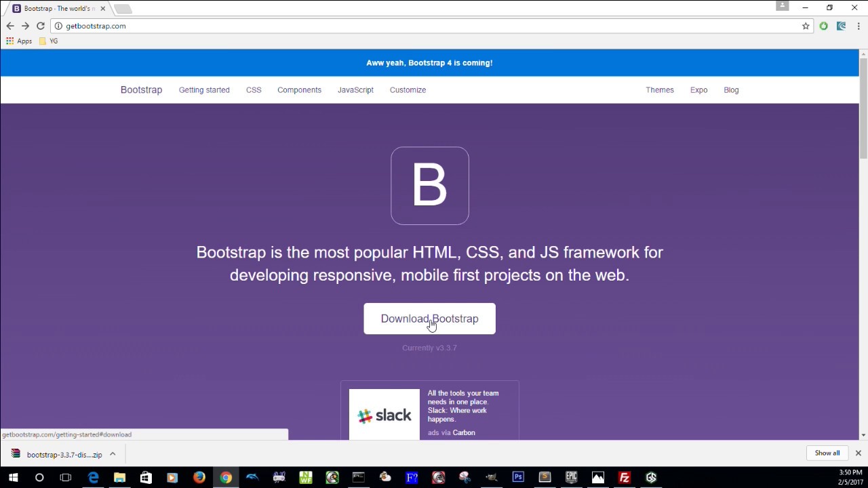Screen dimensions: 868x488
Task: Click the browser Back arrow
Action: click(10, 26)
